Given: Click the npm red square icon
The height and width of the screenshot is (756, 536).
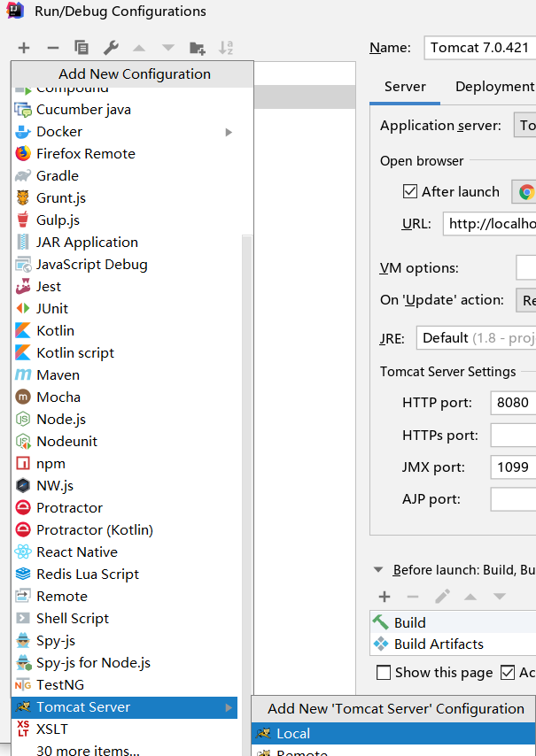Looking at the screenshot, I should tap(23, 463).
